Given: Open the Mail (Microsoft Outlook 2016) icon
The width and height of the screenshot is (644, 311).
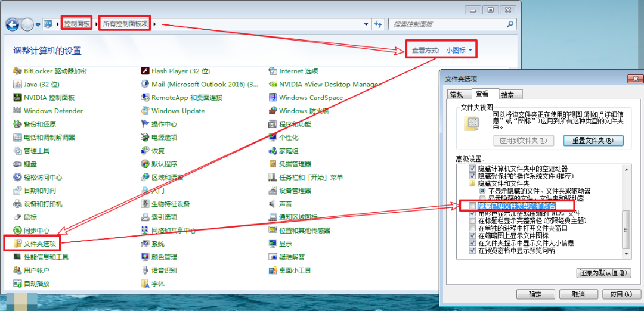Looking at the screenshot, I should 144,84.
